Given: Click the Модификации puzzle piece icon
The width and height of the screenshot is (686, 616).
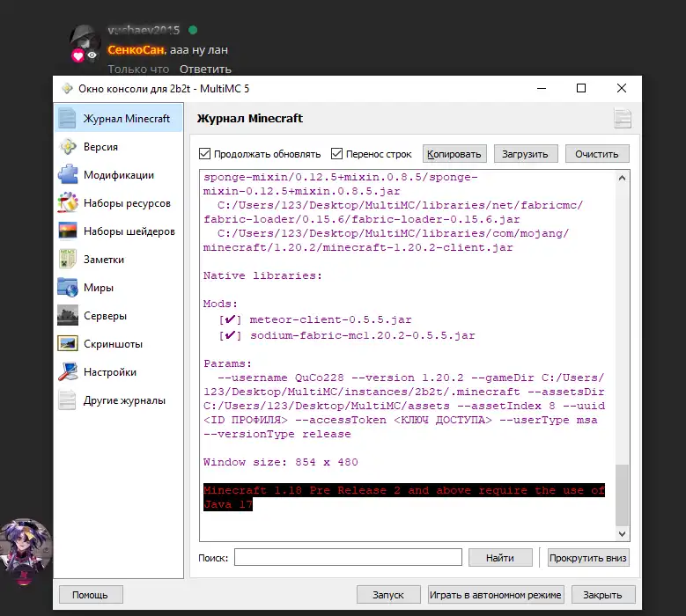Looking at the screenshot, I should (x=68, y=174).
